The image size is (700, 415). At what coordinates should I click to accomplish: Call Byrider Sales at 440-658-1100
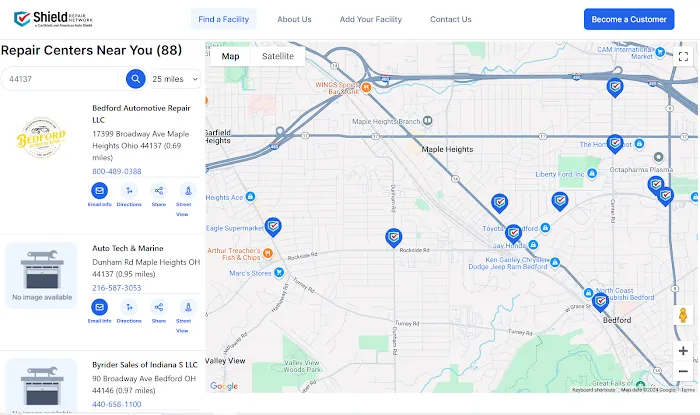pyautogui.click(x=117, y=404)
